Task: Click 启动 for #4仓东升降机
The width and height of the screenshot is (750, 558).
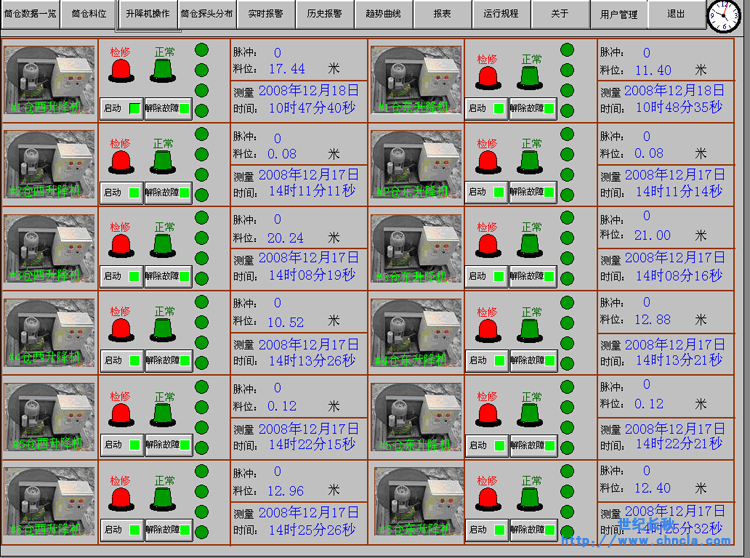Action: [486, 361]
